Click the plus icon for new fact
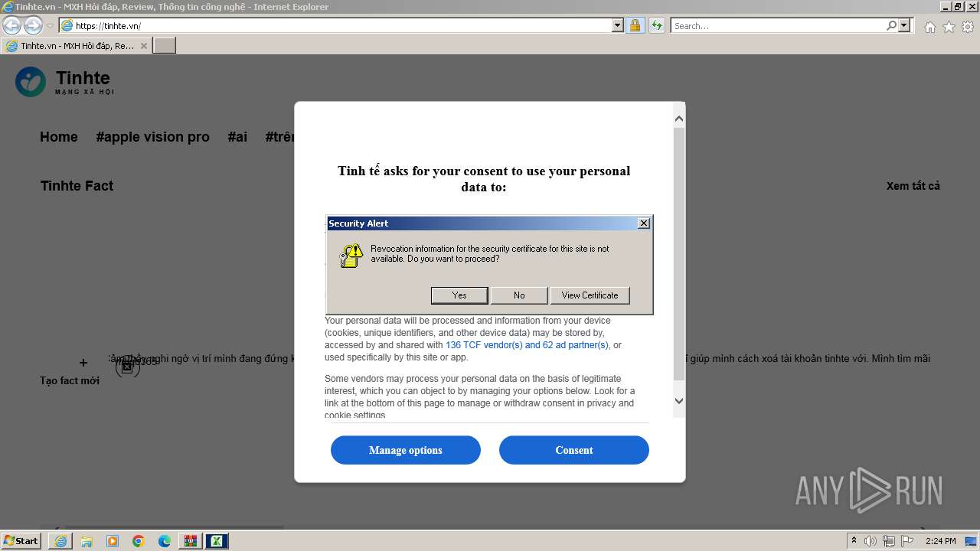The image size is (980, 551). pyautogui.click(x=83, y=363)
